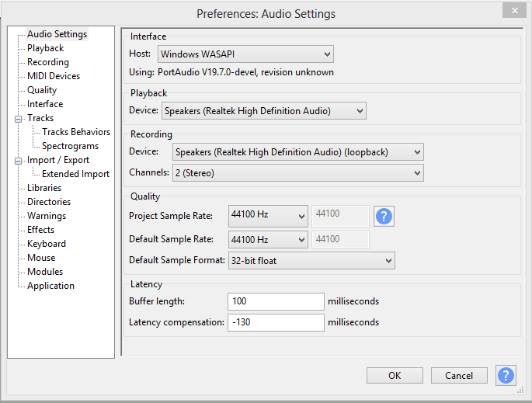Open Interface preferences in the tree
This screenshot has width=532, height=403.
click(x=45, y=104)
